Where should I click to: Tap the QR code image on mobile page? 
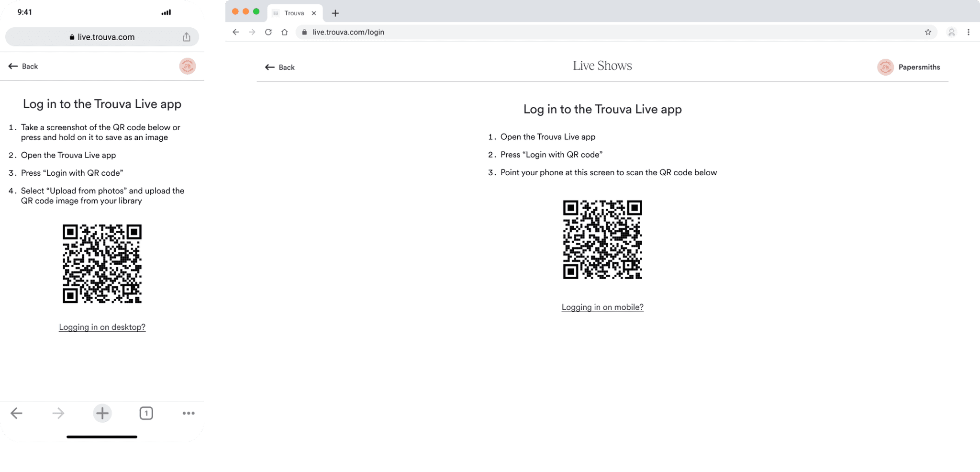(102, 264)
